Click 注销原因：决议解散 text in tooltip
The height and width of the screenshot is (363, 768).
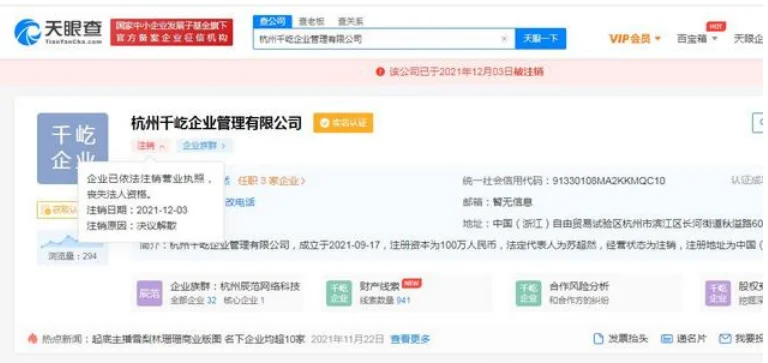pyautogui.click(x=132, y=226)
